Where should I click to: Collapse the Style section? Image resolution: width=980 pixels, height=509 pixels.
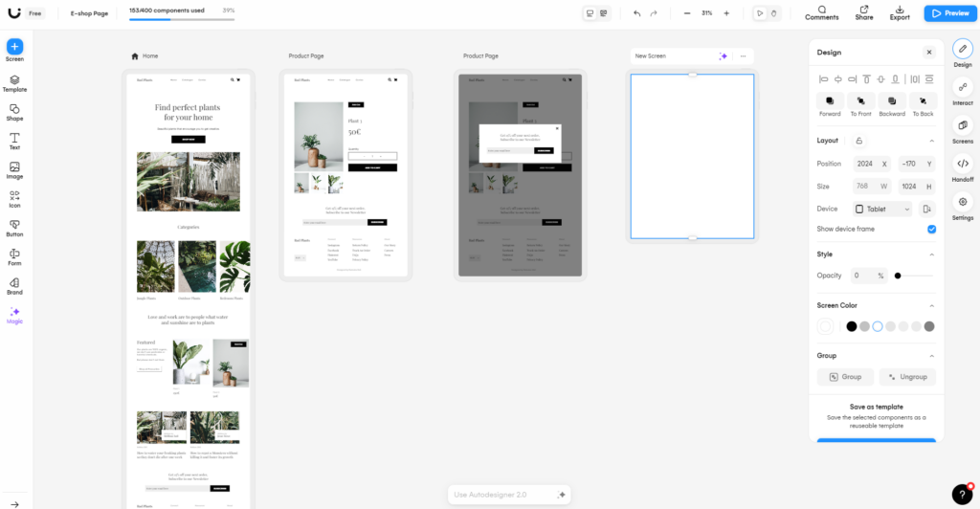click(932, 254)
